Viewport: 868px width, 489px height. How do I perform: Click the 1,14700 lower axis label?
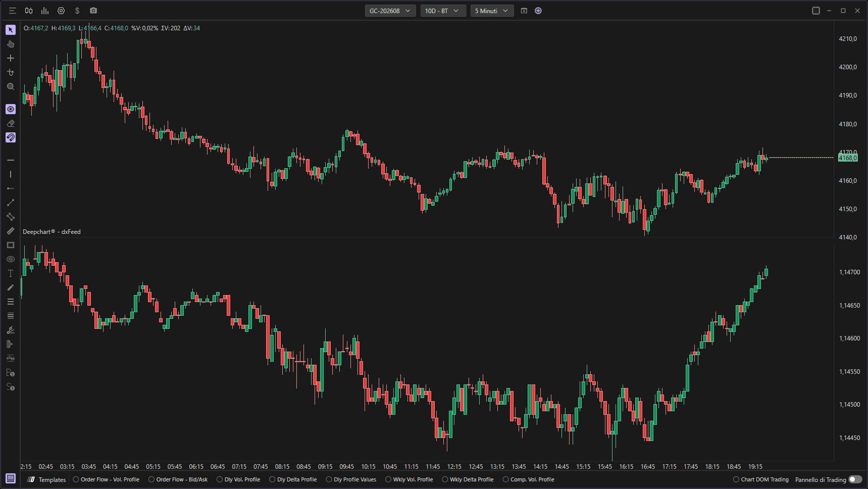(849, 272)
